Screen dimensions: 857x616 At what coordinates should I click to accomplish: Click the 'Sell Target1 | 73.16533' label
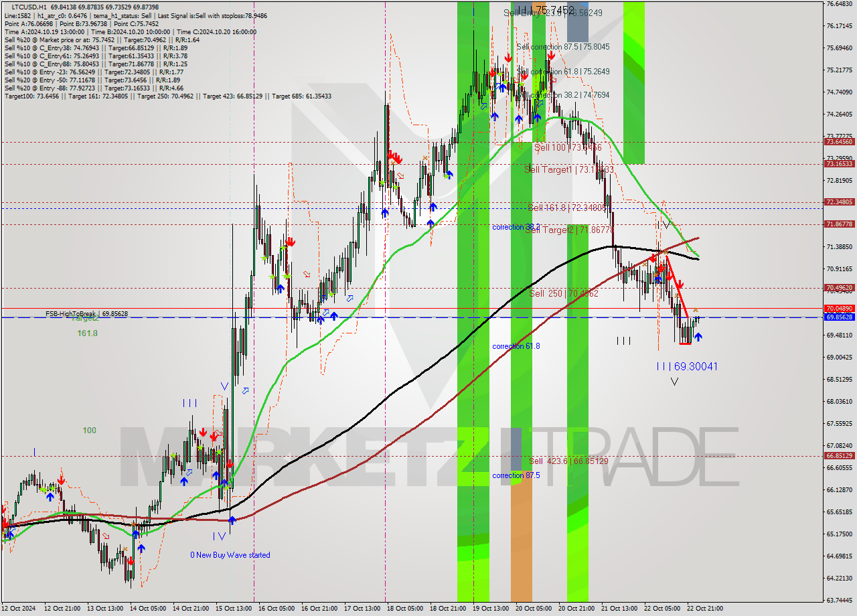[x=570, y=169]
